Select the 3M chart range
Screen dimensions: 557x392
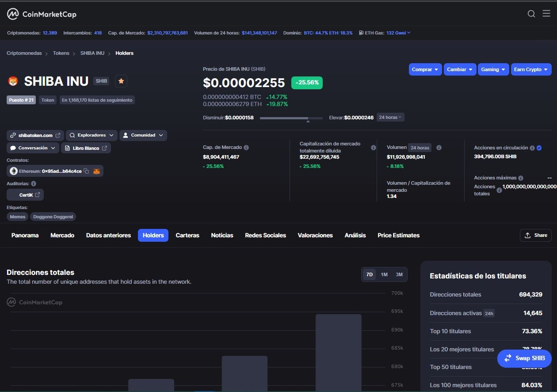pyautogui.click(x=399, y=274)
